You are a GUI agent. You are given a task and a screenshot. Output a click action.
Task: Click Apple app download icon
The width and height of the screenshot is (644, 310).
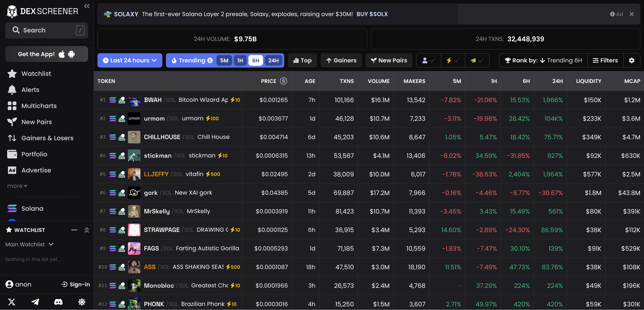tap(62, 54)
